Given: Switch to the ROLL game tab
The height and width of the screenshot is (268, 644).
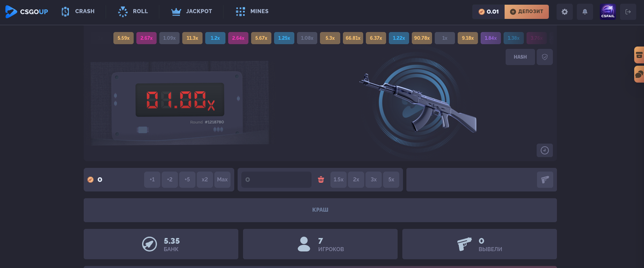Looking at the screenshot, I should click(133, 11).
